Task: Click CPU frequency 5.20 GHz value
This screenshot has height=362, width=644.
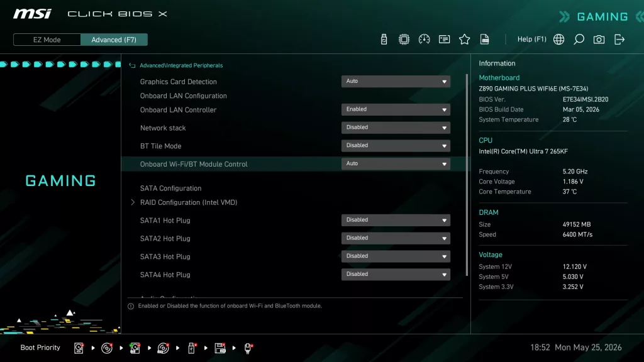Action: pyautogui.click(x=575, y=172)
